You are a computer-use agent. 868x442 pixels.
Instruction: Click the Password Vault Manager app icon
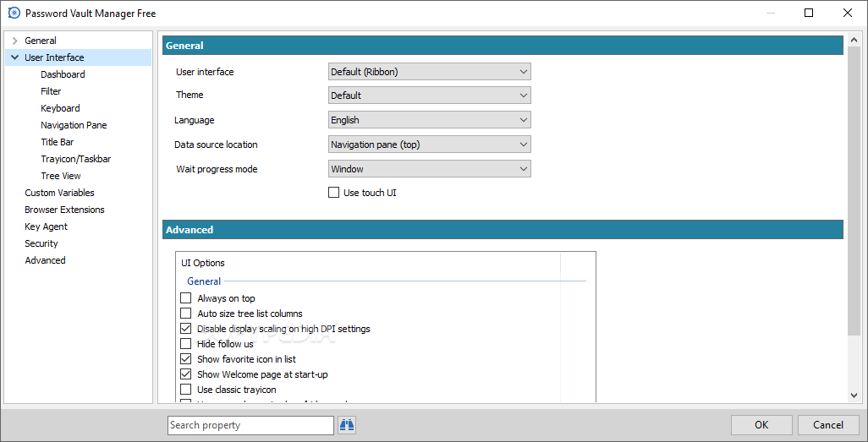(14, 13)
